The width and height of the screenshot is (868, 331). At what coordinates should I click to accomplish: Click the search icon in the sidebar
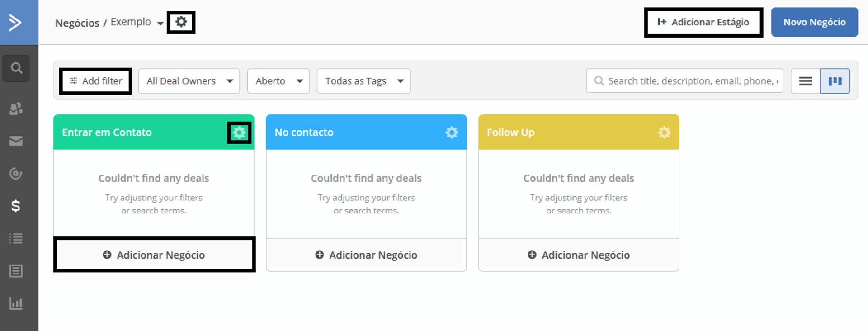point(16,68)
